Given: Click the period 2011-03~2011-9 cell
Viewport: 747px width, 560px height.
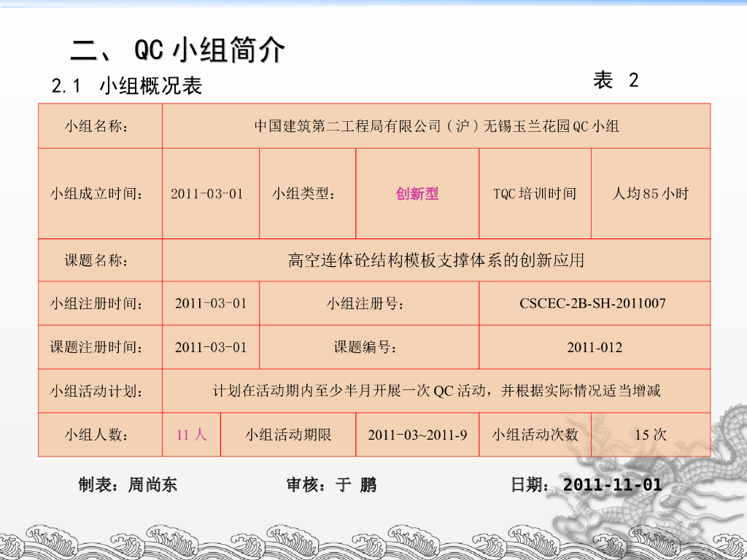Looking at the screenshot, I should 417,435.
